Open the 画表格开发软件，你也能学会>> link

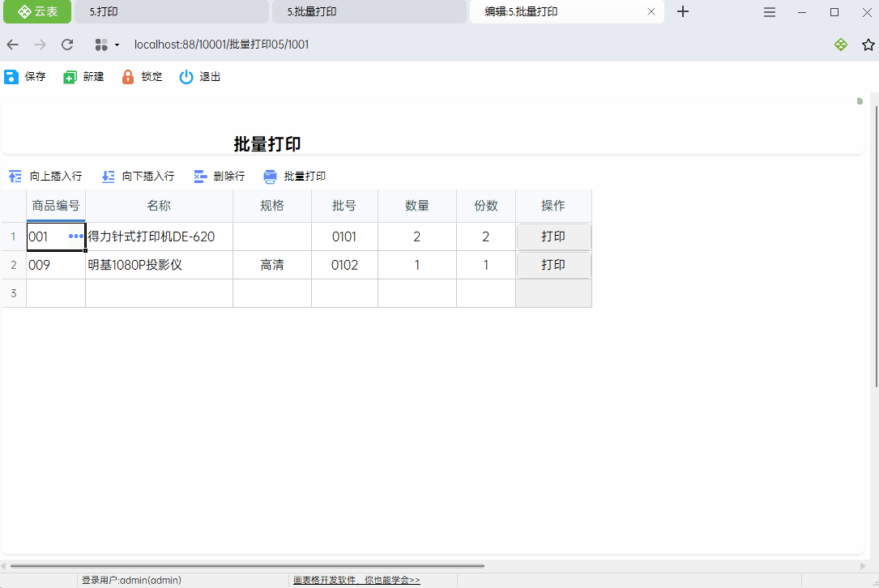tap(356, 580)
